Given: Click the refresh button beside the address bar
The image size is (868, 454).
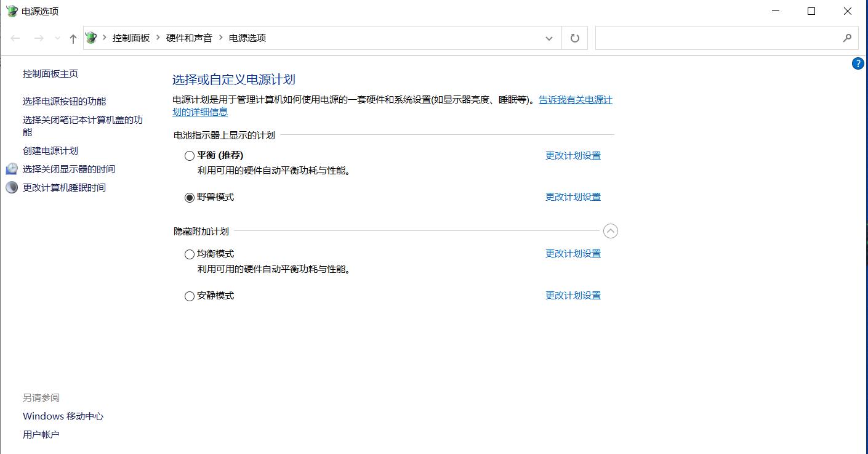Looking at the screenshot, I should click(575, 38).
